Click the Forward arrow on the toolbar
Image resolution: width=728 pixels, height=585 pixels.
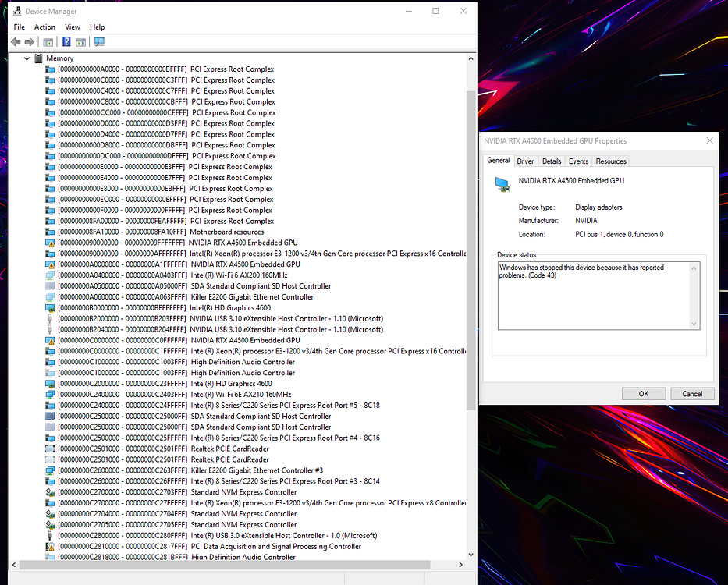click(28, 41)
